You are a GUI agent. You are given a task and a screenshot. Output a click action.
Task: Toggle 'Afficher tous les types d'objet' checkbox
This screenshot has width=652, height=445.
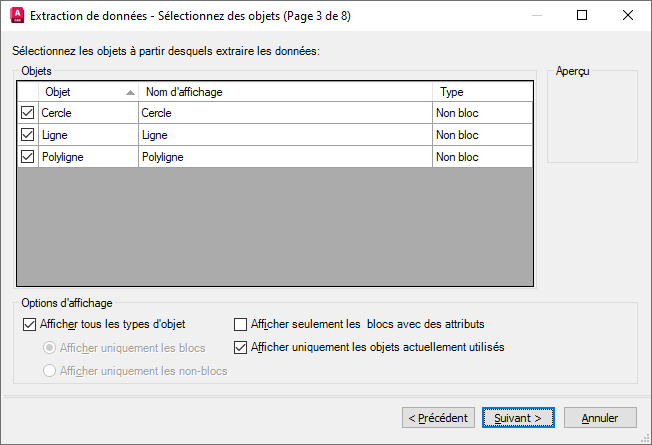(28, 324)
